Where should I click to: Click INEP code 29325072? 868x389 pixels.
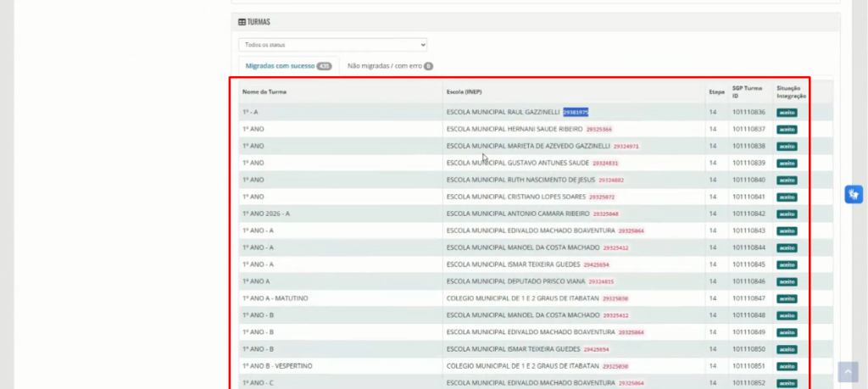tap(602, 197)
